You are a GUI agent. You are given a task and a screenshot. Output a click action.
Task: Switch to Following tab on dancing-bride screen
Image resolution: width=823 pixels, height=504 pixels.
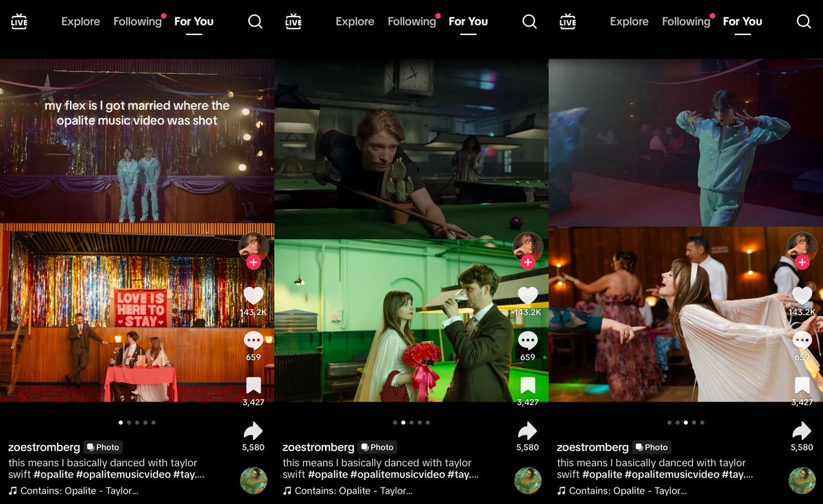point(686,21)
